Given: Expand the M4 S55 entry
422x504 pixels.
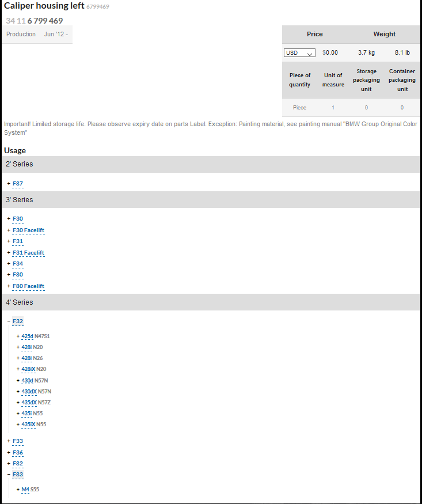Looking at the screenshot, I should point(18,490).
